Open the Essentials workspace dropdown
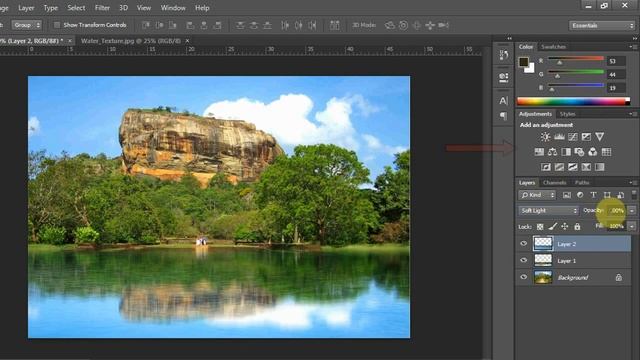The height and width of the screenshot is (360, 640). (602, 25)
